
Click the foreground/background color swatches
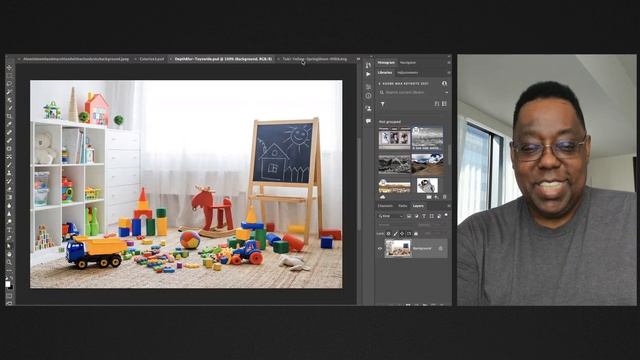pyautogui.click(x=9, y=284)
